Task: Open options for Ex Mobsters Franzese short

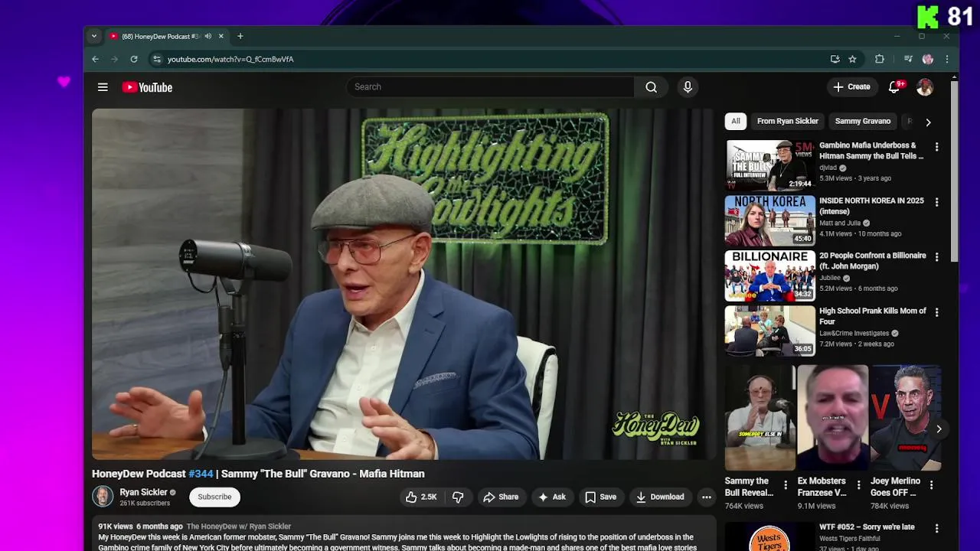Action: [x=858, y=484]
